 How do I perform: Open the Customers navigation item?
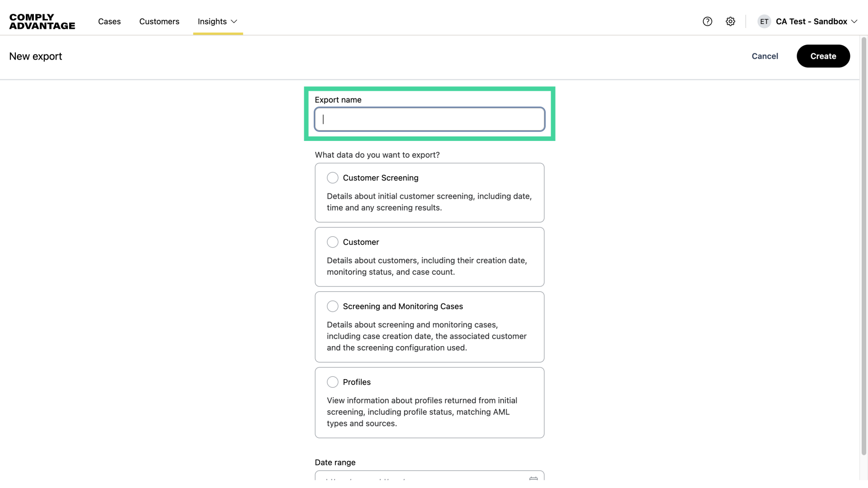coord(159,21)
